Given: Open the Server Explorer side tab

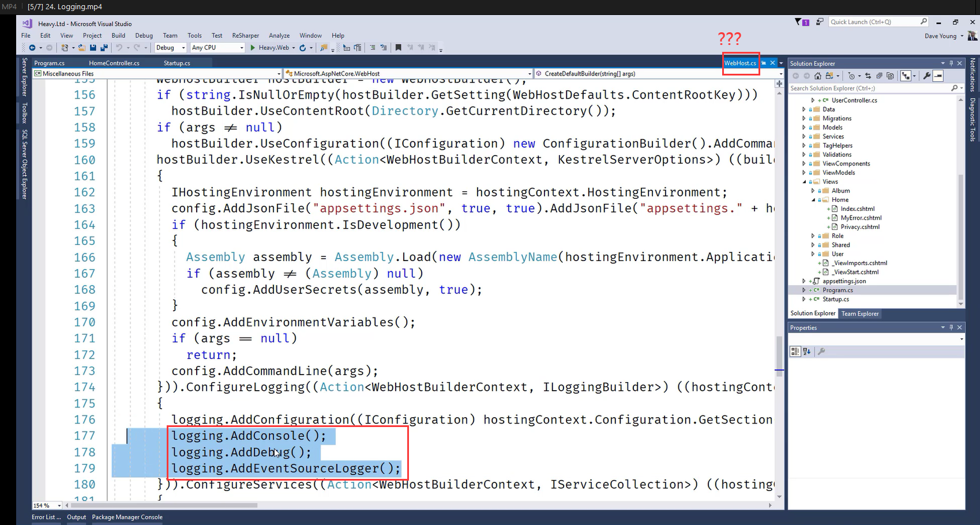Looking at the screenshot, I should 24,77.
